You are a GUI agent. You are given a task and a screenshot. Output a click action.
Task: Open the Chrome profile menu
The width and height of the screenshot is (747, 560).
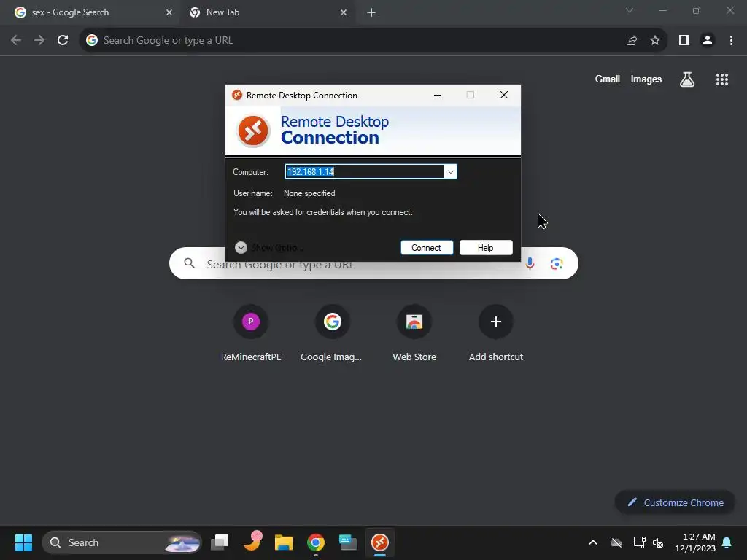[708, 41]
